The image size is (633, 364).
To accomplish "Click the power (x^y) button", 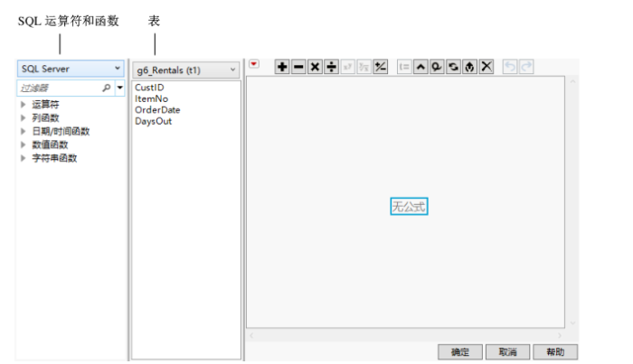I will point(347,67).
